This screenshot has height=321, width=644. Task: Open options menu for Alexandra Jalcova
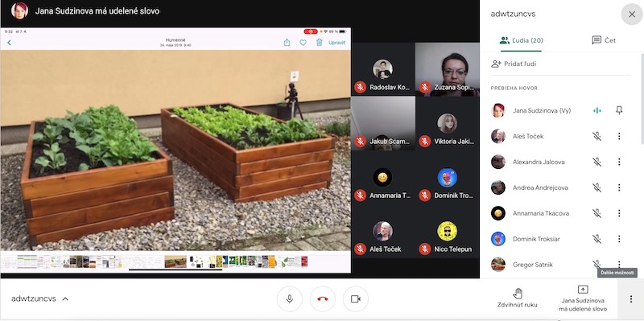click(x=619, y=162)
